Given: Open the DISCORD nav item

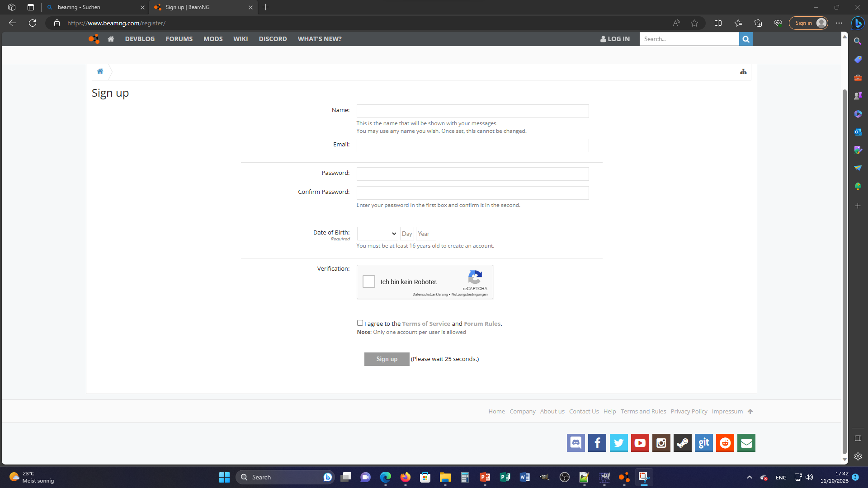Looking at the screenshot, I should (x=273, y=39).
